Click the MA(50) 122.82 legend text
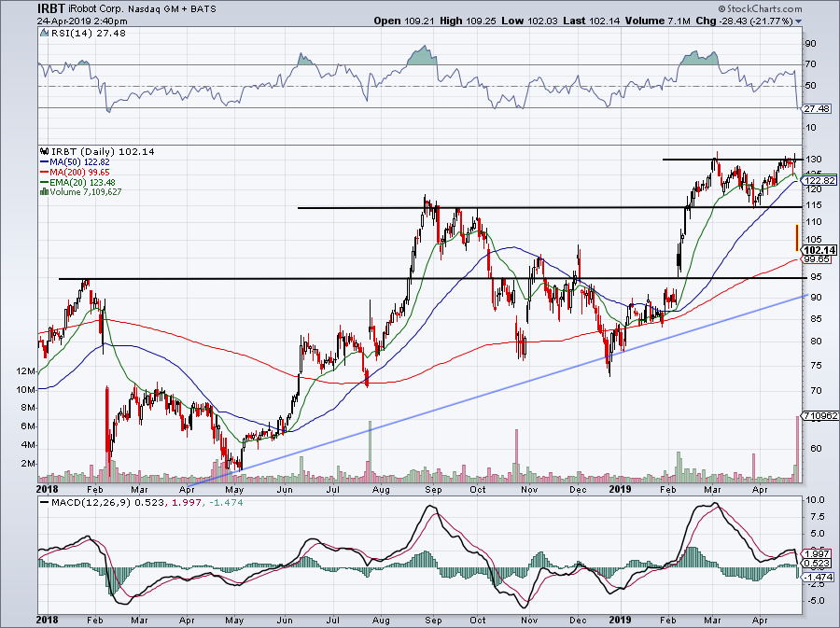This screenshot has width=840, height=628. point(79,162)
